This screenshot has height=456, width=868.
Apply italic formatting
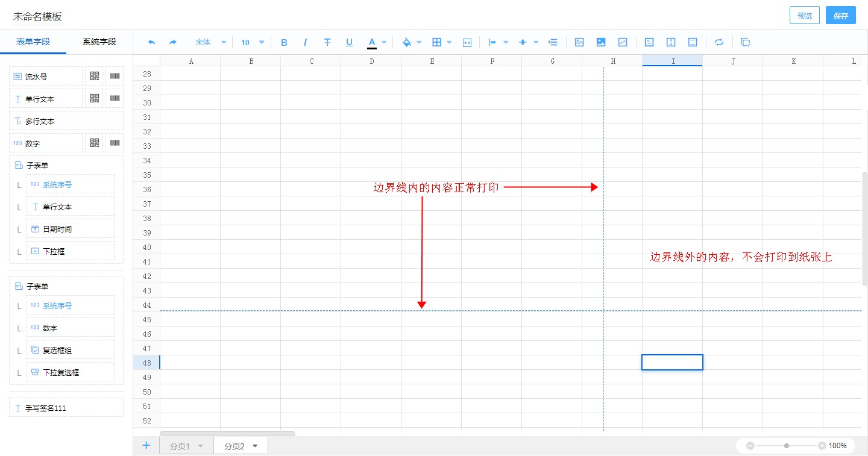(x=306, y=42)
